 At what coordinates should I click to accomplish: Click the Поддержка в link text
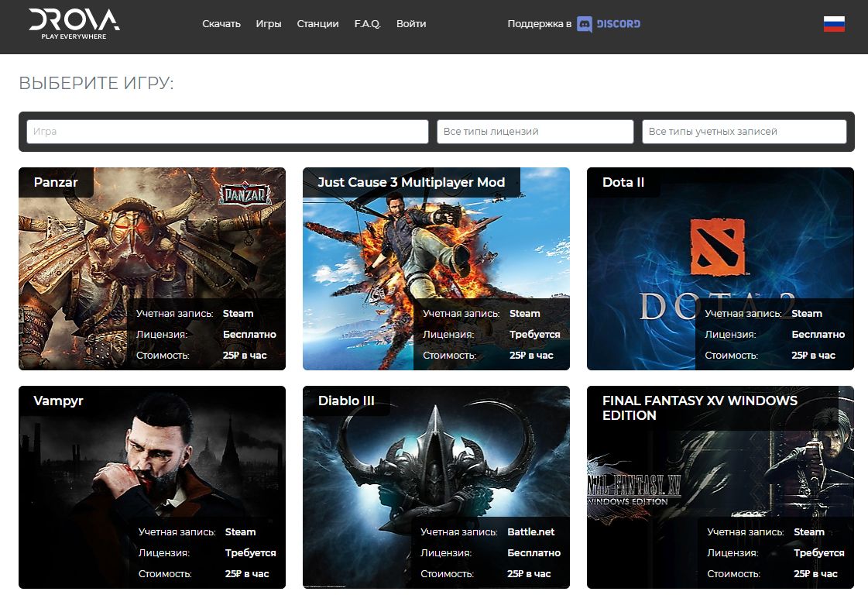coord(539,24)
